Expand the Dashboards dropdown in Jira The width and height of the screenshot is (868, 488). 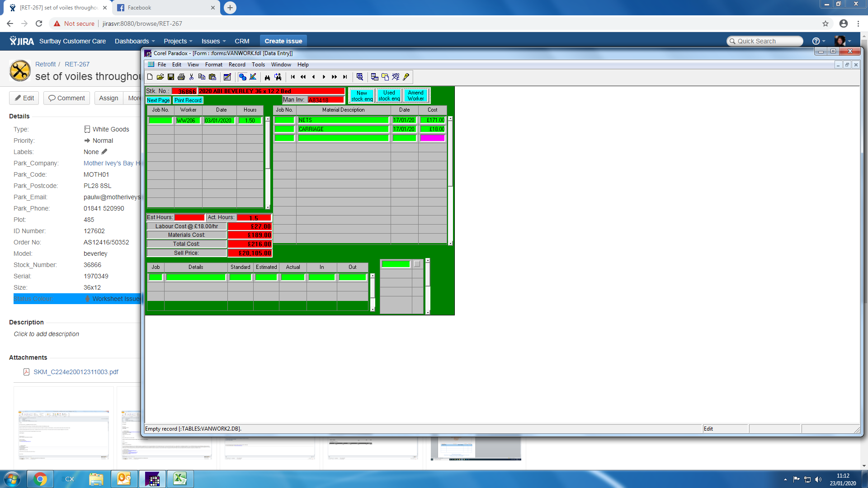click(135, 41)
